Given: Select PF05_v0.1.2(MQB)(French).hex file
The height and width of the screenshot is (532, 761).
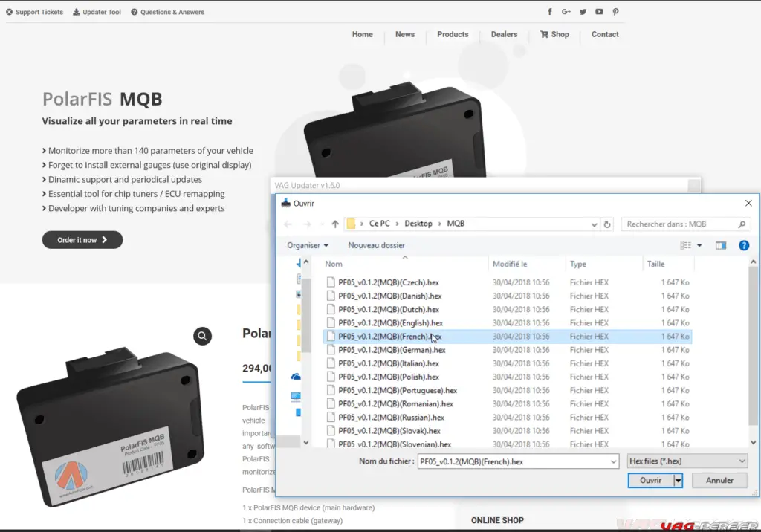Looking at the screenshot, I should pyautogui.click(x=508, y=337).
